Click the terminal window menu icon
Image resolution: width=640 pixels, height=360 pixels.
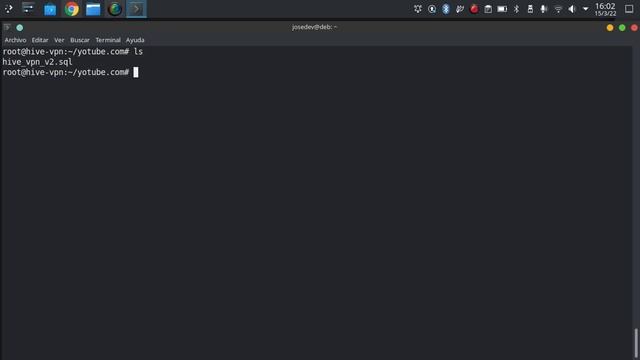tap(7, 27)
